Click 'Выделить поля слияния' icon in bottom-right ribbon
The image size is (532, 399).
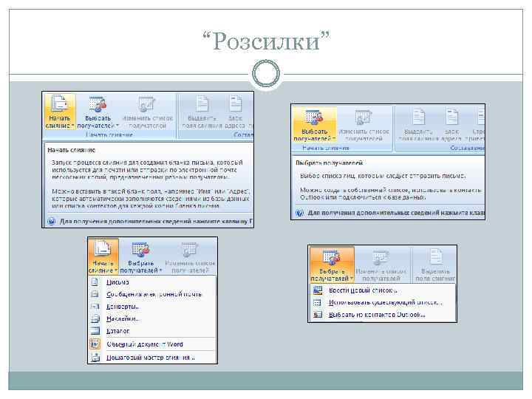436,257
